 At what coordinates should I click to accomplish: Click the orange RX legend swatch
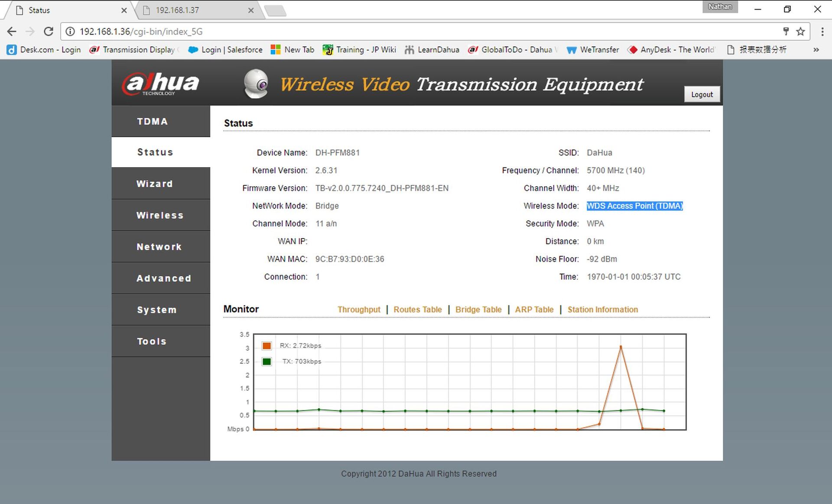pos(266,346)
